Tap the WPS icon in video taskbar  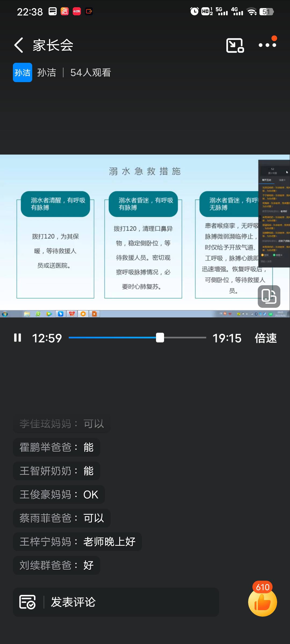pyautogui.click(x=72, y=314)
